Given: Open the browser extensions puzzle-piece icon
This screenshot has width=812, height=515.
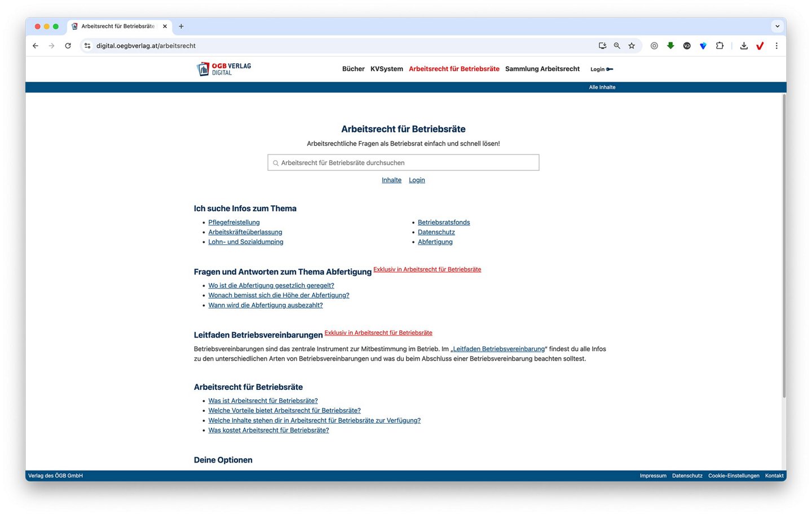Looking at the screenshot, I should (720, 46).
